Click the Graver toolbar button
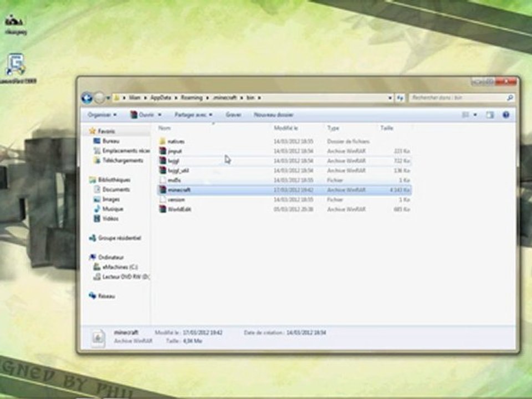 233,115
